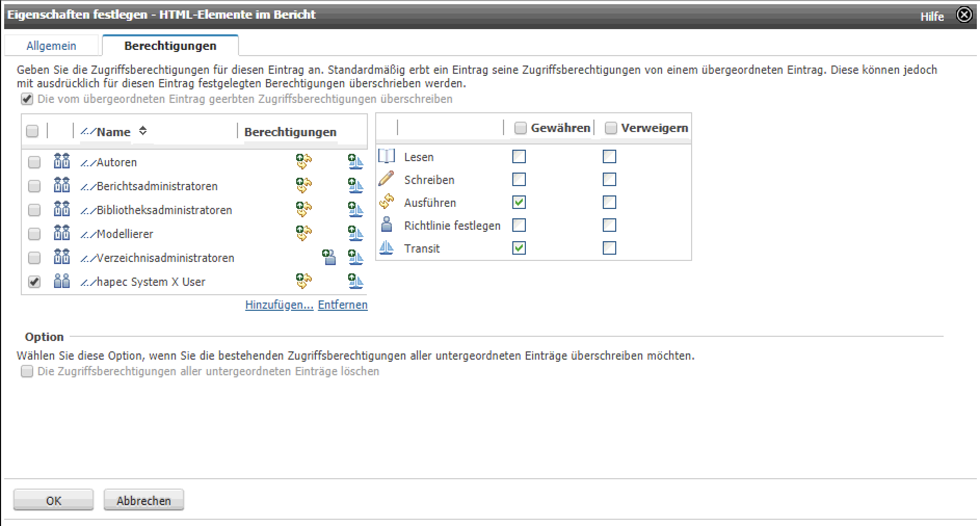Image resolution: width=980 pixels, height=526 pixels.
Task: Click the transit sailboat icon in Berichtsadministratoren row
Action: (x=355, y=186)
